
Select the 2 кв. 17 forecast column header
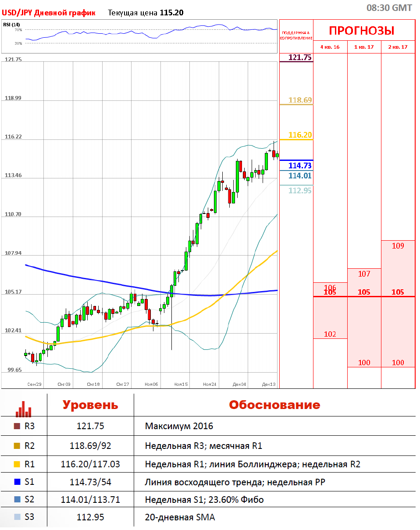coord(398,47)
